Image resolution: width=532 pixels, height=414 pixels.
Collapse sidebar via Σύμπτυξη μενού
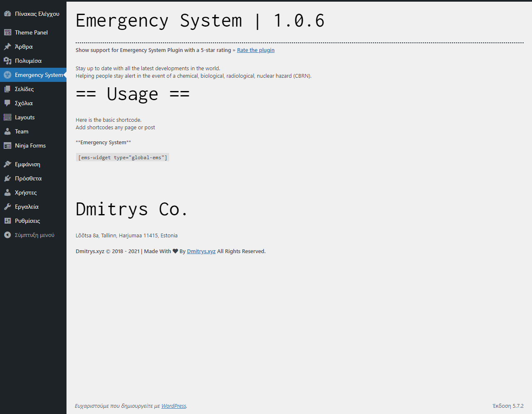33,235
